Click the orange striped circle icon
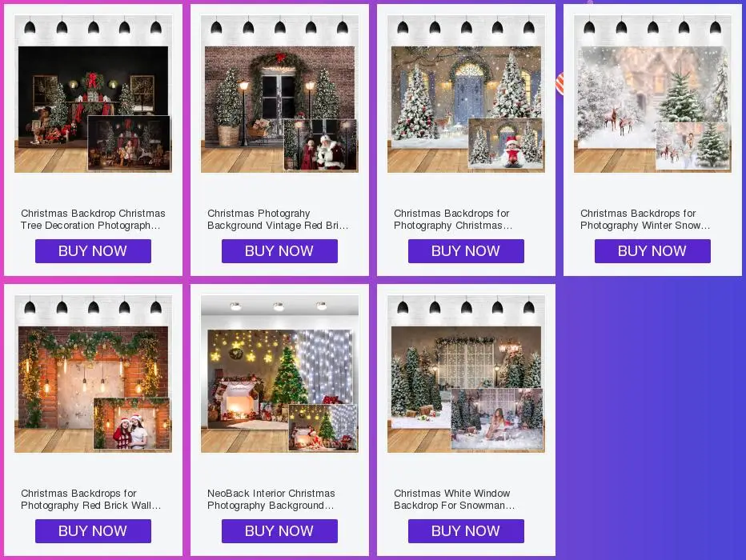Viewport: 746px width, 560px height. tap(559, 84)
